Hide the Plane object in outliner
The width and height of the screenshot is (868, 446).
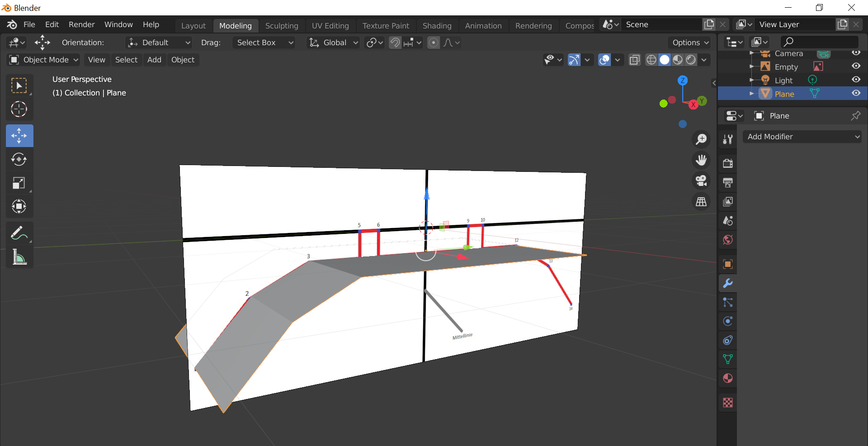pos(856,93)
